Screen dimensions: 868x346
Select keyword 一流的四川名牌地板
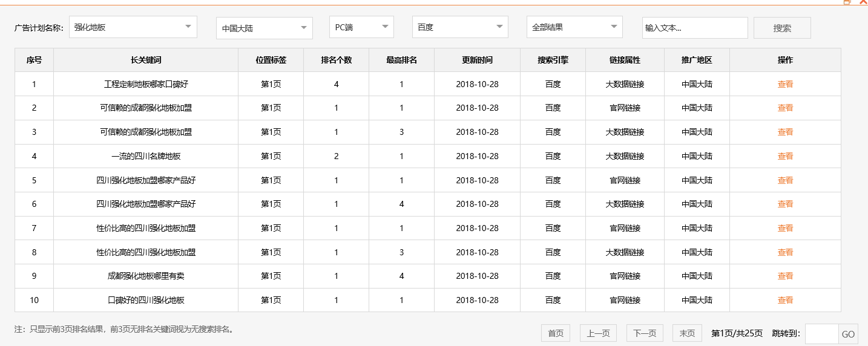[146, 156]
